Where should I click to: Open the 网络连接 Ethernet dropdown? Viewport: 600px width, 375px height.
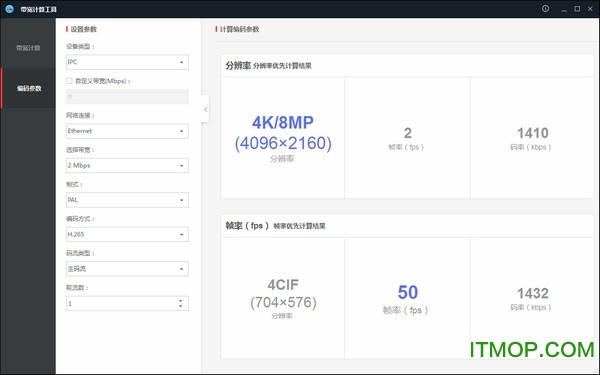[x=127, y=131]
